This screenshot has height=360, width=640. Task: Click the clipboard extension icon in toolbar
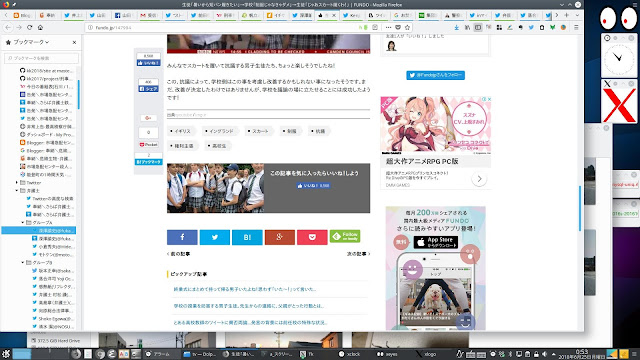(542, 27)
